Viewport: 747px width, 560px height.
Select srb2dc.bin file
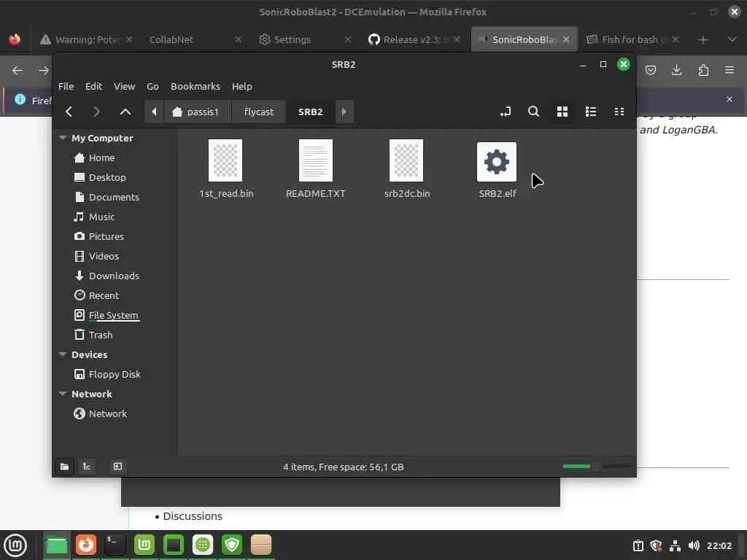[407, 169]
